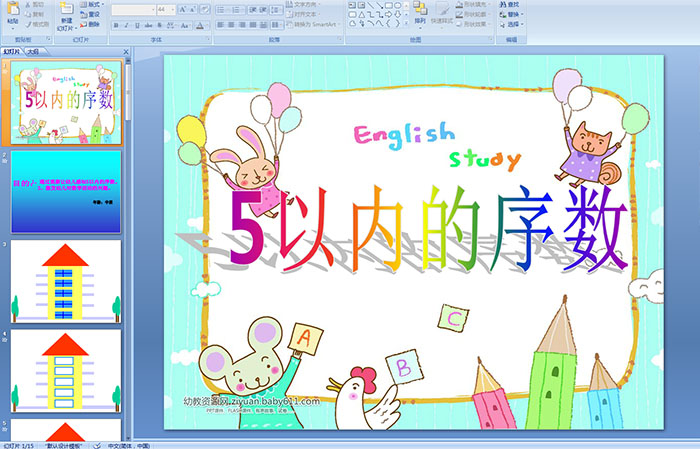This screenshot has width=700, height=449.
Task: Open the columns dropdown
Action: point(277,25)
